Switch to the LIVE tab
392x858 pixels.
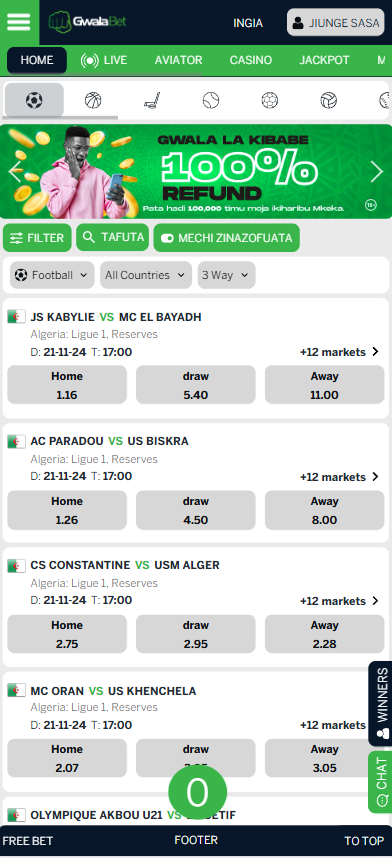click(x=104, y=60)
